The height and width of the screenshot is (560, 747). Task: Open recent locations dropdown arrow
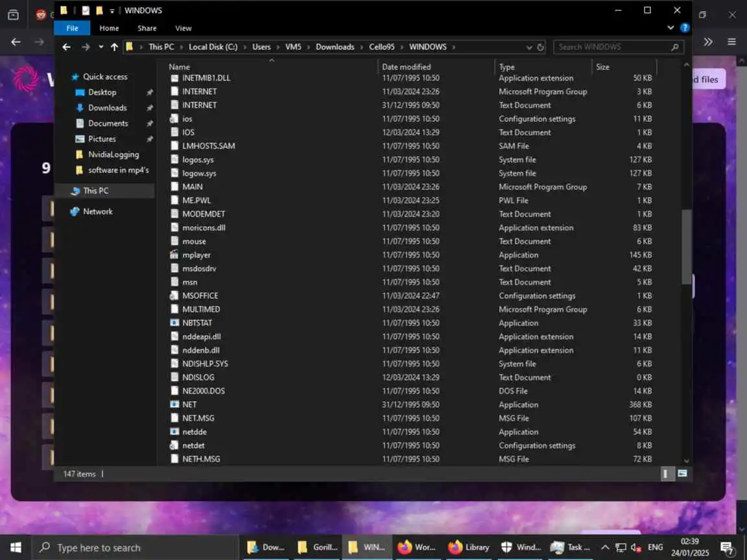coord(101,47)
